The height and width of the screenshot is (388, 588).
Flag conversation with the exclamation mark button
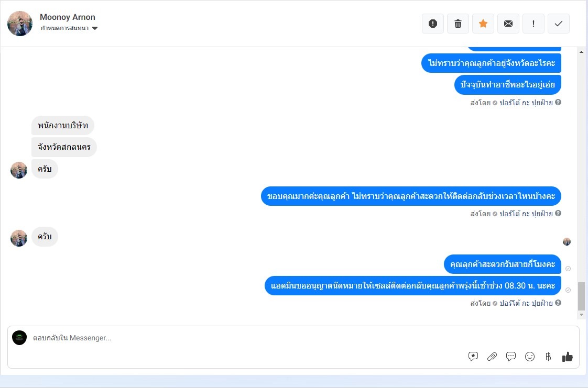533,24
